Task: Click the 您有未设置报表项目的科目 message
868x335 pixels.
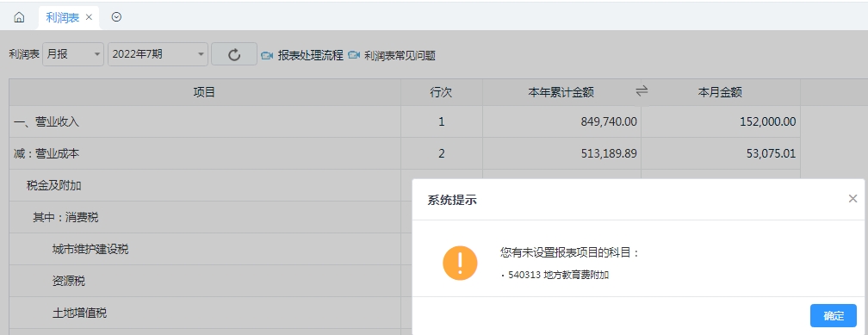Action: [x=570, y=253]
